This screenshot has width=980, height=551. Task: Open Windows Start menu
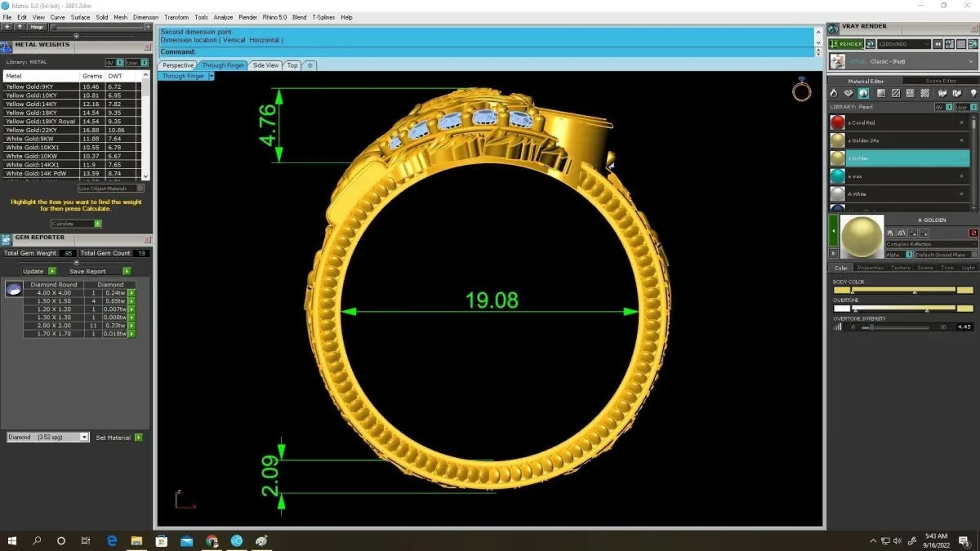click(12, 540)
